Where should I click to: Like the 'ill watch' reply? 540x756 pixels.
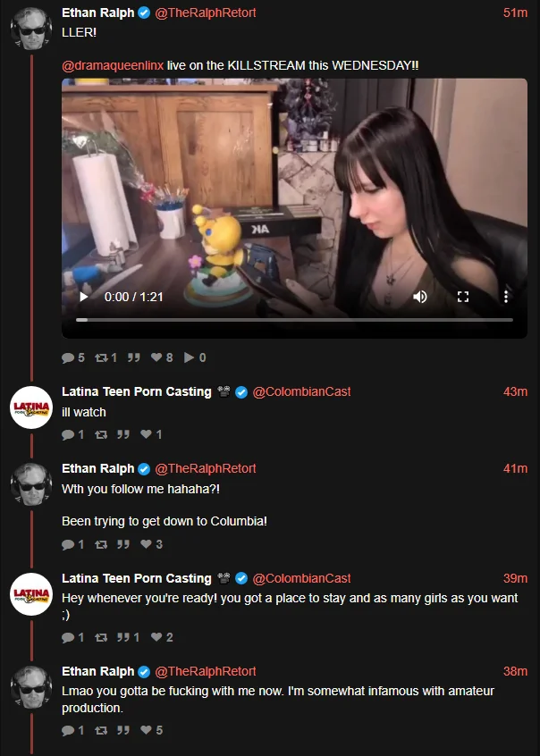[x=151, y=434]
